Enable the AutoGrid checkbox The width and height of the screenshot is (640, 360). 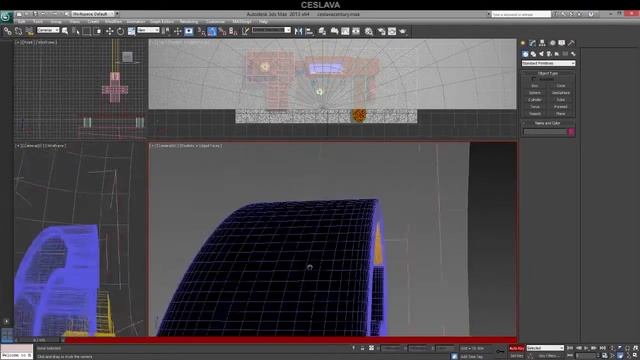click(x=533, y=79)
